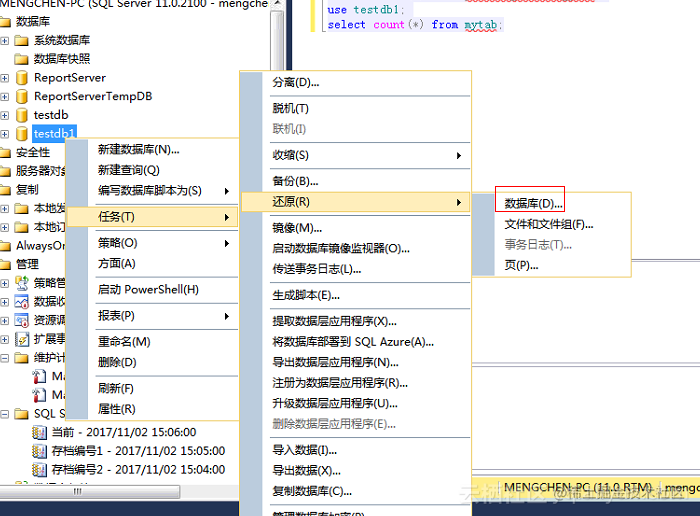Image resolution: width=700 pixels, height=516 pixels.
Task: Click 'select count(*) from mytab' query line
Action: tap(415, 25)
